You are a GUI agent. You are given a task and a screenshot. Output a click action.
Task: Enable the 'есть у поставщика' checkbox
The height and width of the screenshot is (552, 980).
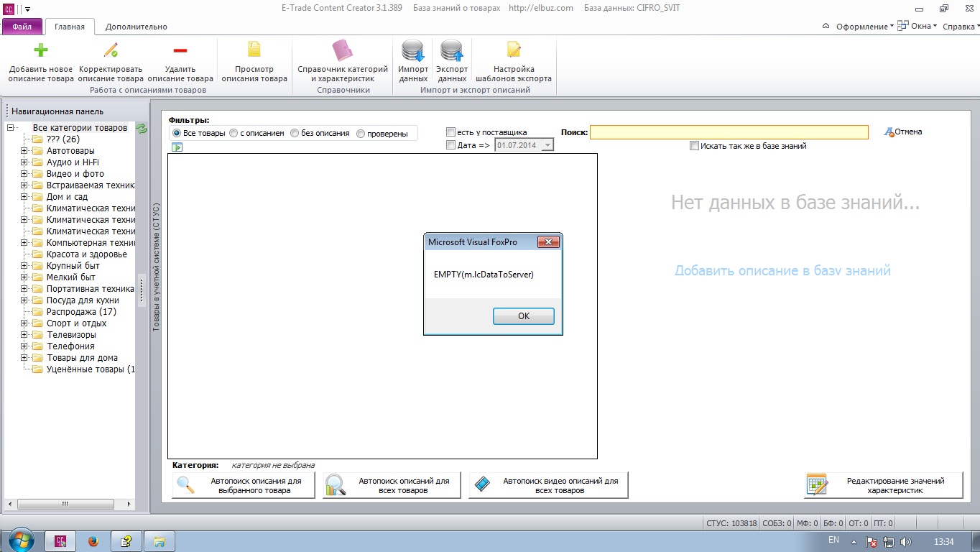(x=450, y=132)
